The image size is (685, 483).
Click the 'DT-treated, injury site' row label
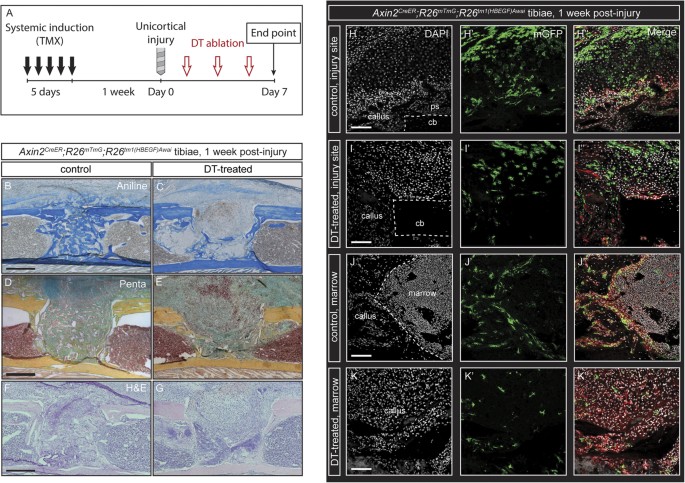click(334, 193)
